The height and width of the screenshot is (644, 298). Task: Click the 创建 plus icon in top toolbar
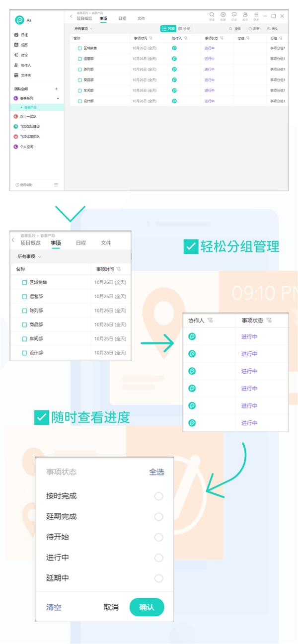223,15
